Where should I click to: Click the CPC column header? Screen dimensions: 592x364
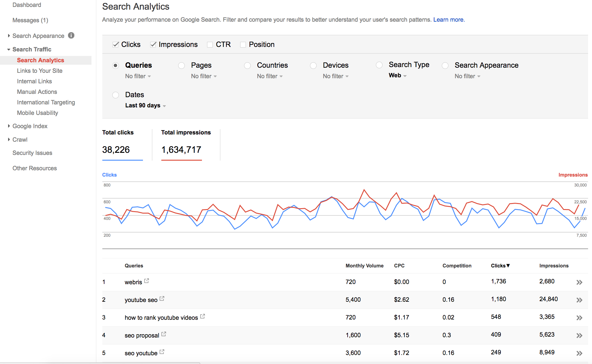(x=399, y=266)
